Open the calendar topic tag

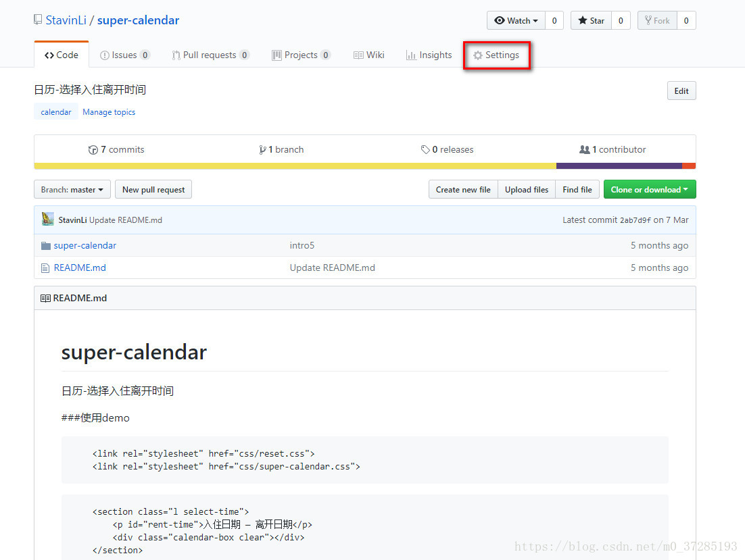click(56, 112)
